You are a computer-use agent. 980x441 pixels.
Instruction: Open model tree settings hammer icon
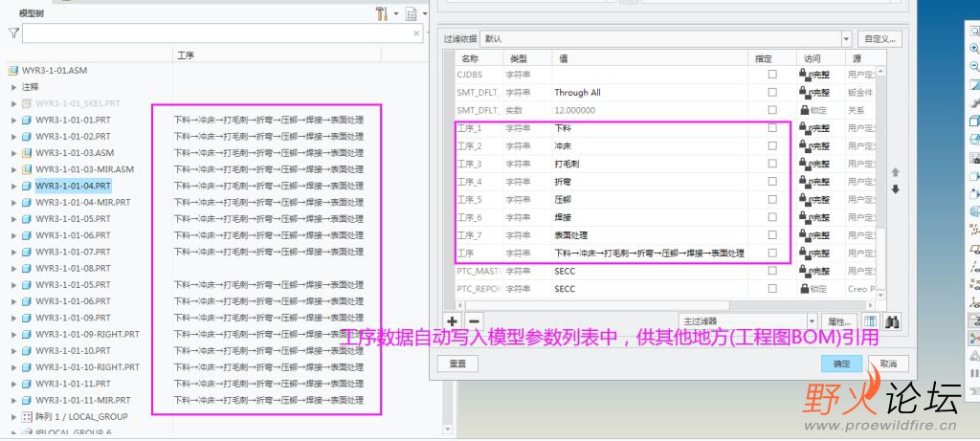[381, 13]
